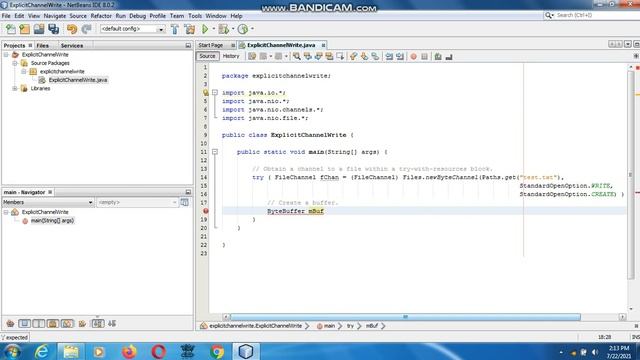The image size is (640, 360).
Task: Open the File menu
Action: pos(6,16)
